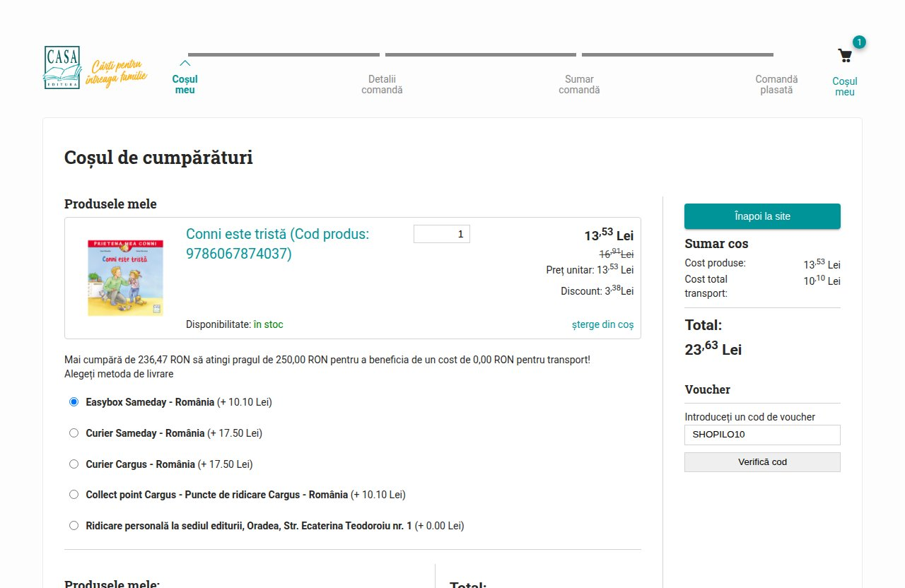This screenshot has width=905, height=588.
Task: Remove item with șterge din coș
Action: [602, 324]
